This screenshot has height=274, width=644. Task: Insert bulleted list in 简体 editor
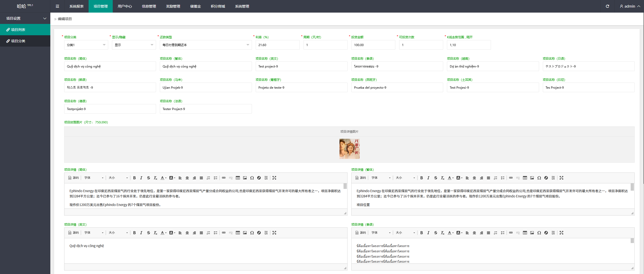coord(215,178)
